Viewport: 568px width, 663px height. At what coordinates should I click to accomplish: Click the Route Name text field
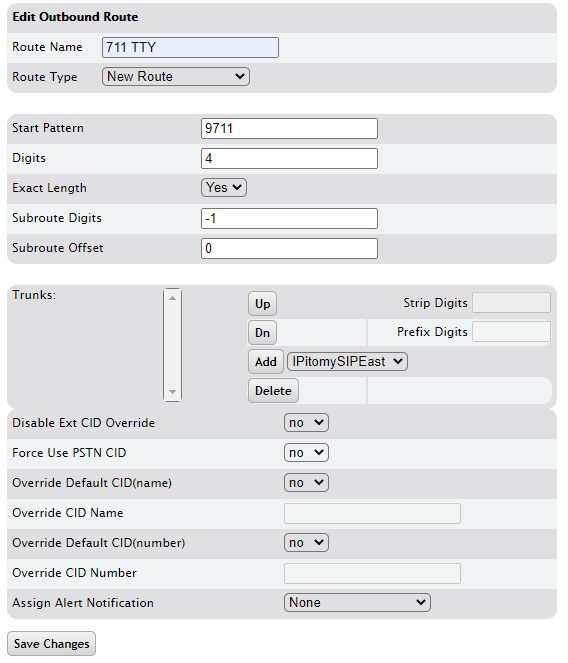click(x=190, y=47)
